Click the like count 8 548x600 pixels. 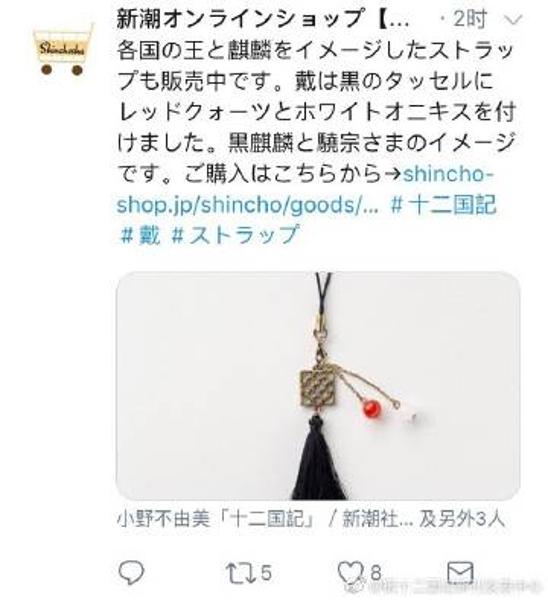coord(376,573)
